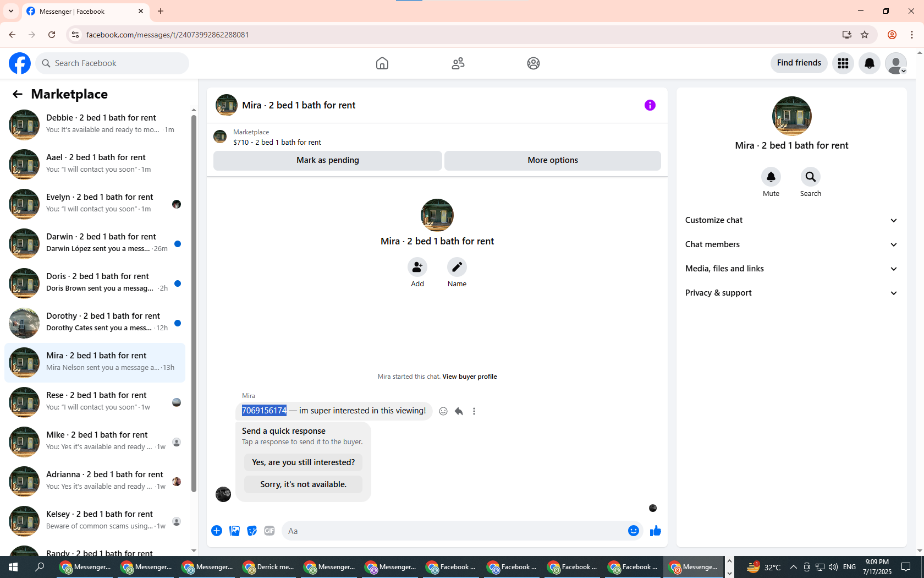This screenshot has height=578, width=924.
Task: Reload the Messenger page
Action: click(52, 35)
